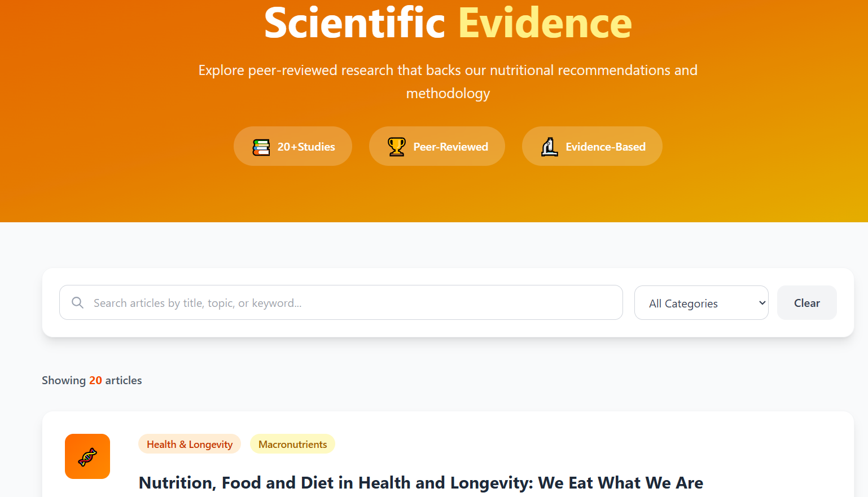868x497 pixels.
Task: Select the 20+ Studies badge label
Action: (x=306, y=147)
